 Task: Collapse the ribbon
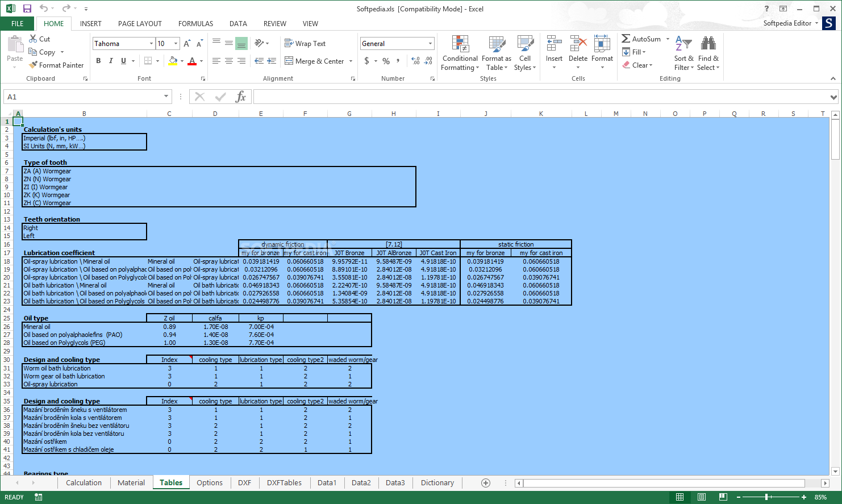point(833,78)
